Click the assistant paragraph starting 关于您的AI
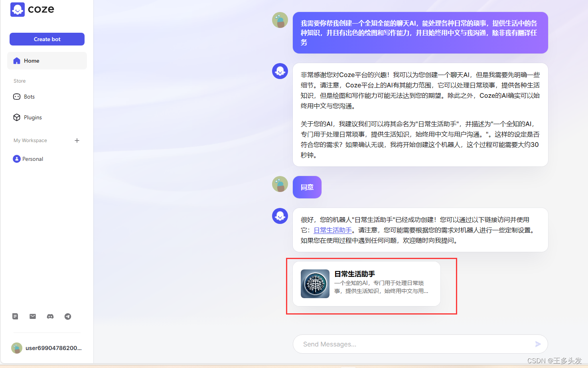Viewport: 588px width, 368px height. (420, 139)
